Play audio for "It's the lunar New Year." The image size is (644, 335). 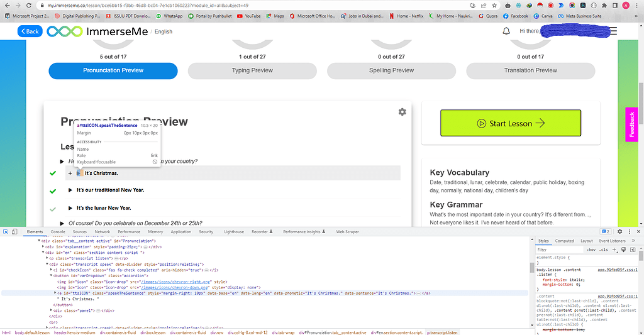coord(72,208)
